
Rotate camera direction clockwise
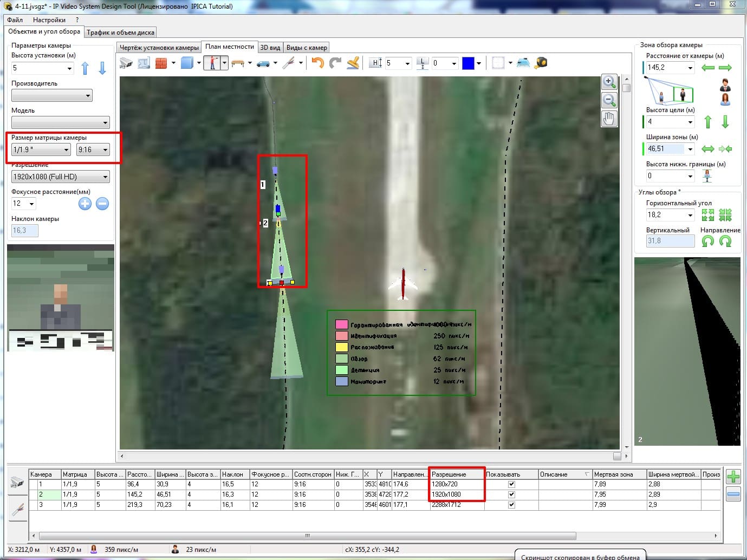[725, 241]
